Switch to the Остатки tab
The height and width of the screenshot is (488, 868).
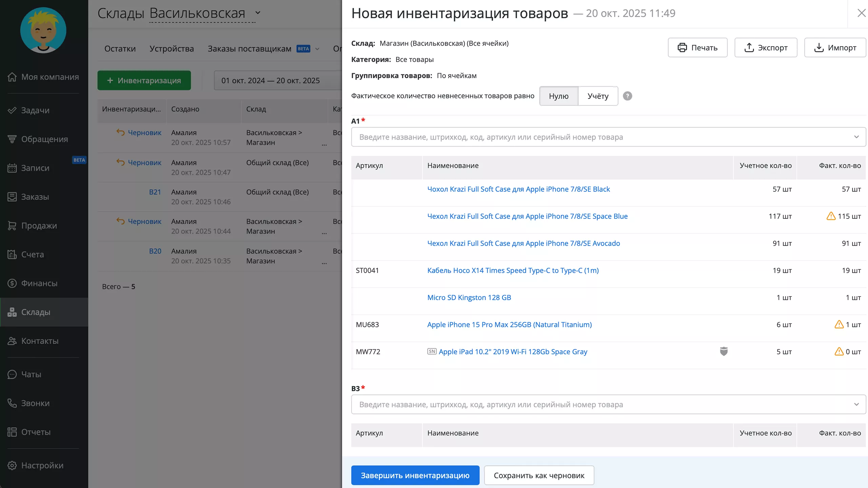pos(120,48)
